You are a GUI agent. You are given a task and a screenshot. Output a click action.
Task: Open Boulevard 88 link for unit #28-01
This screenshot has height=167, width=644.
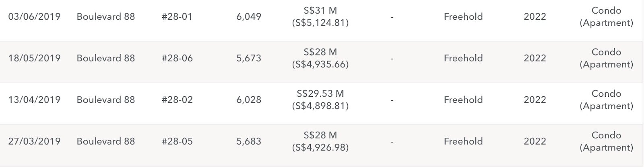coord(106,17)
